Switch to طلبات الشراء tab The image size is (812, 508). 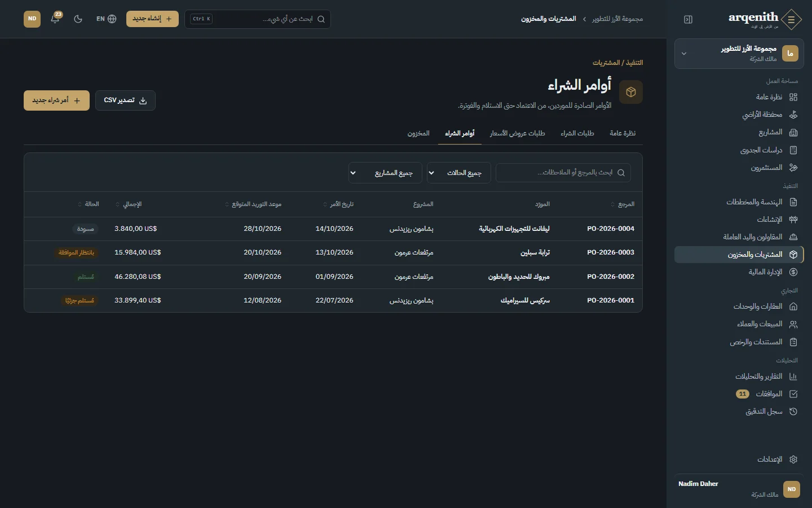tap(577, 133)
